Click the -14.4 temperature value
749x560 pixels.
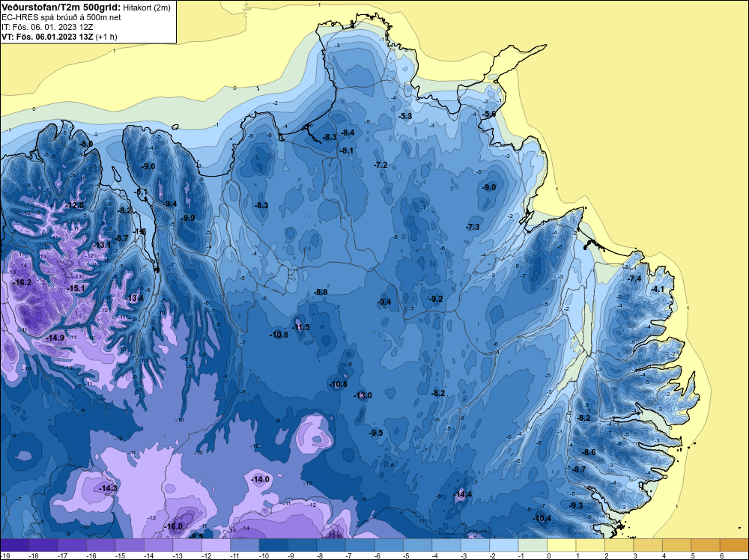tap(463, 494)
